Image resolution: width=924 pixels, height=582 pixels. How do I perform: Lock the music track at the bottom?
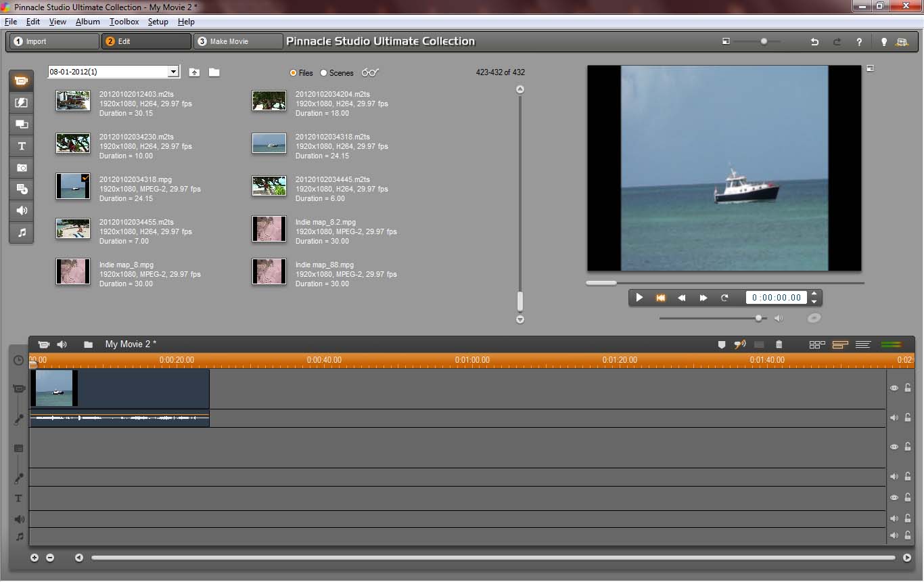click(x=908, y=535)
